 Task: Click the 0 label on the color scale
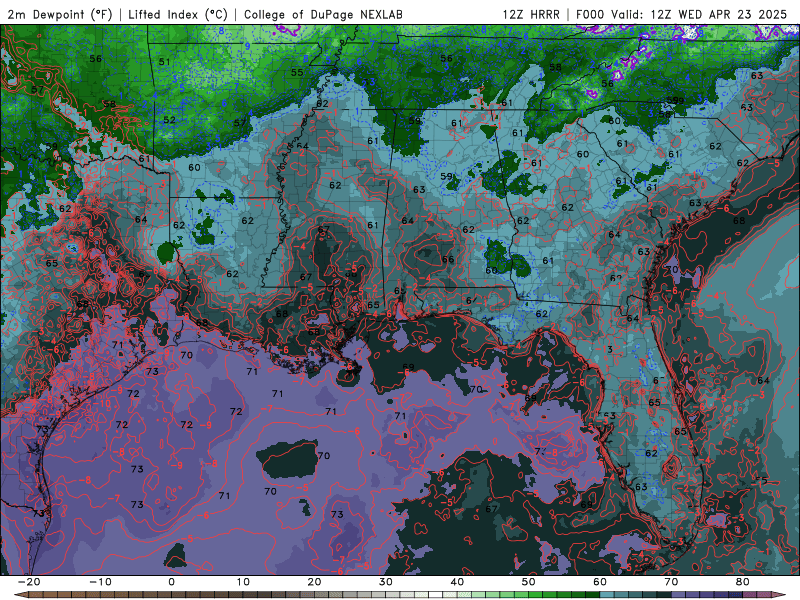[171, 582]
